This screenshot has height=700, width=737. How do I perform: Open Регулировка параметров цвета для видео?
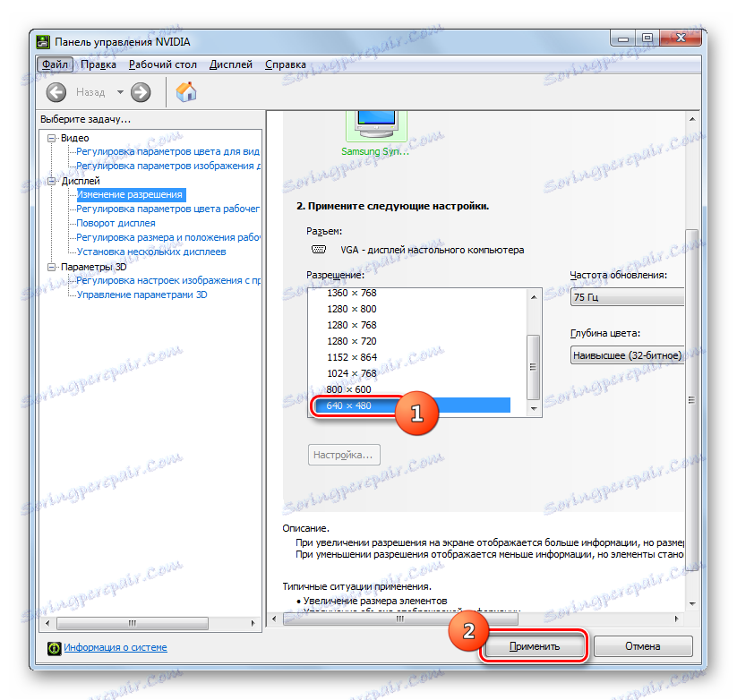[x=167, y=151]
